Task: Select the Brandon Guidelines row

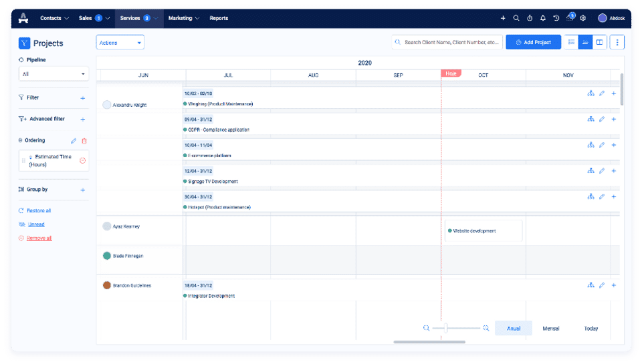Action: pyautogui.click(x=127, y=285)
